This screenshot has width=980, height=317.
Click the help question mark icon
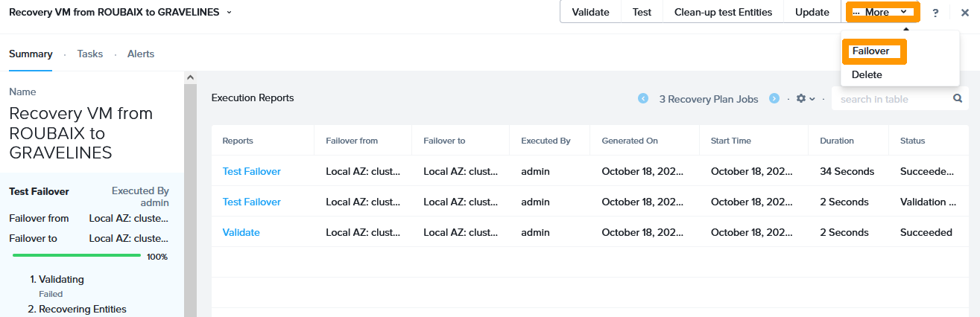[935, 13]
